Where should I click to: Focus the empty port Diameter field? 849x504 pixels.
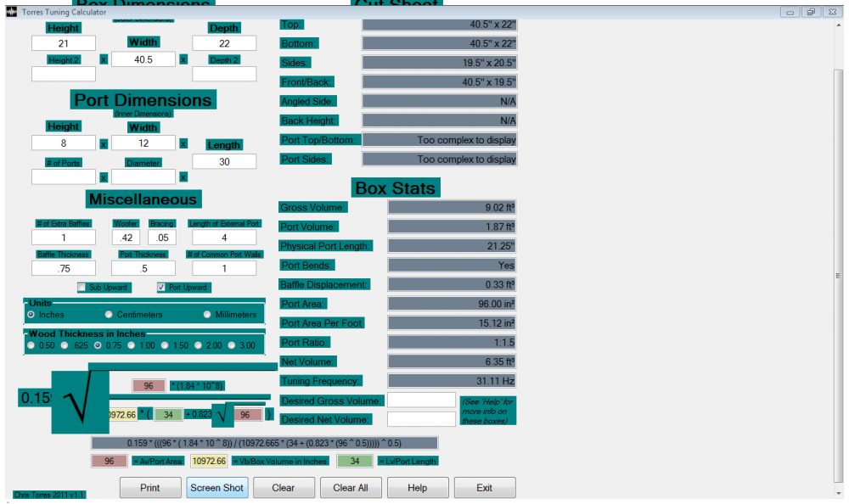143,177
